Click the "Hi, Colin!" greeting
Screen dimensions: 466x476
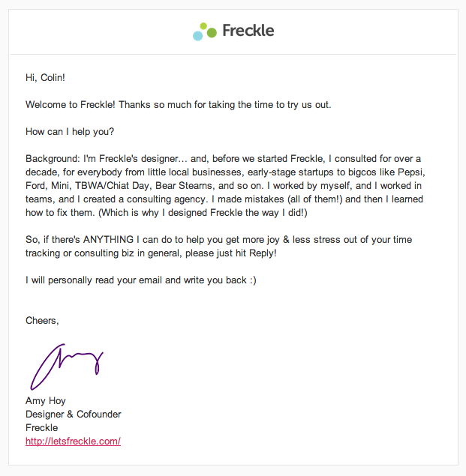click(x=45, y=78)
